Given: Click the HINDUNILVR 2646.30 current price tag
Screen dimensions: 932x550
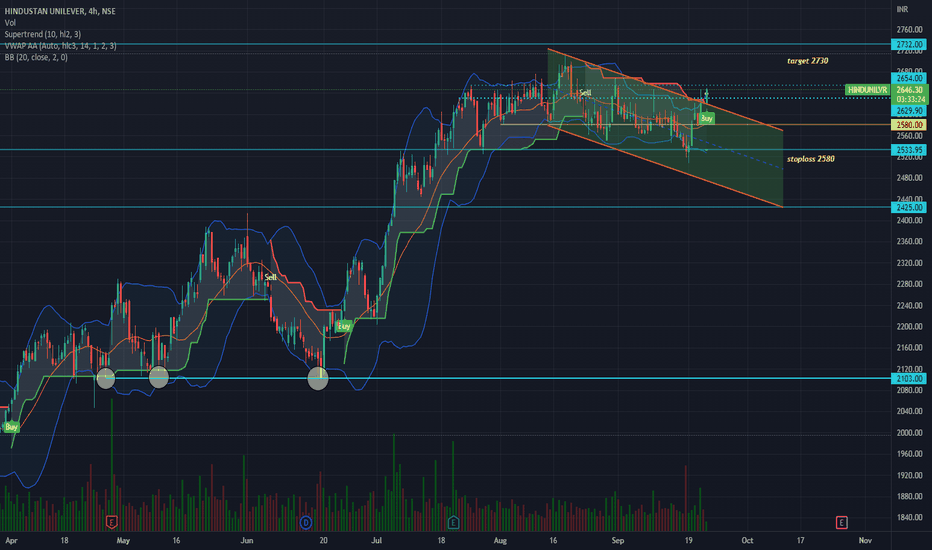Looking at the screenshot, I should [886, 90].
